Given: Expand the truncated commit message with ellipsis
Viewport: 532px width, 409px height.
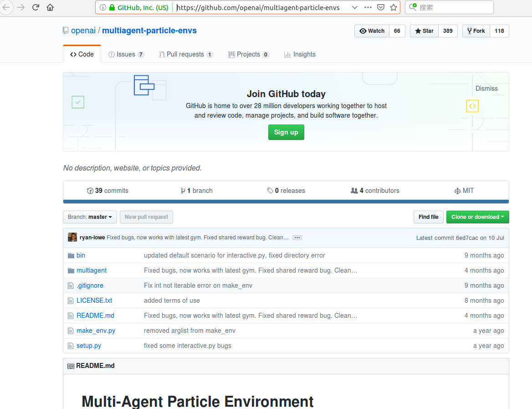Looking at the screenshot, I should pos(297,237).
